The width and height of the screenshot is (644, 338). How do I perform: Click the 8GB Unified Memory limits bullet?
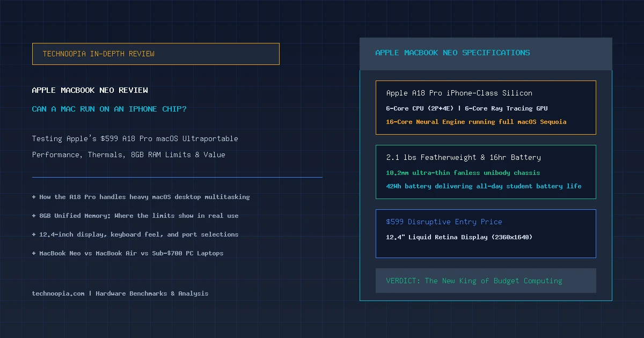[x=135, y=216]
